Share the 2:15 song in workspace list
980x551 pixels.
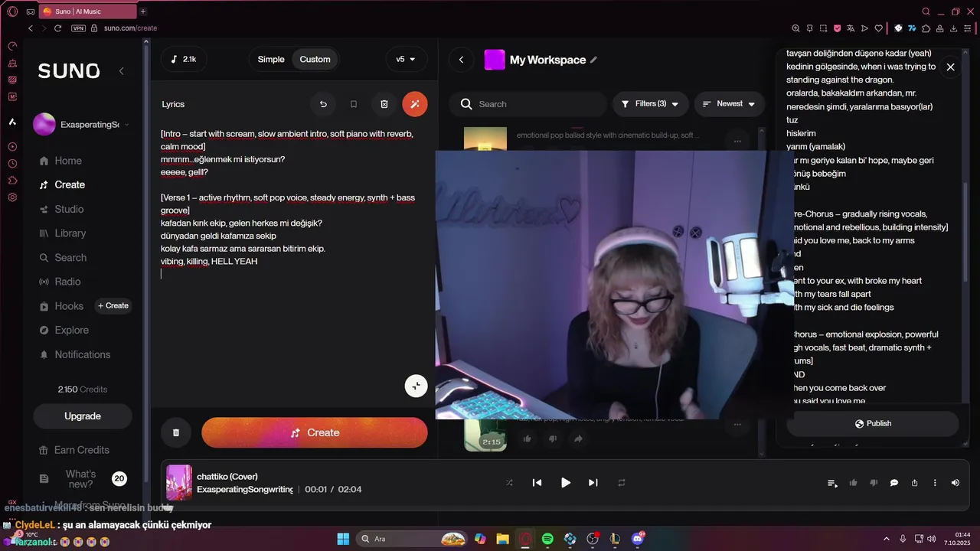point(578,439)
